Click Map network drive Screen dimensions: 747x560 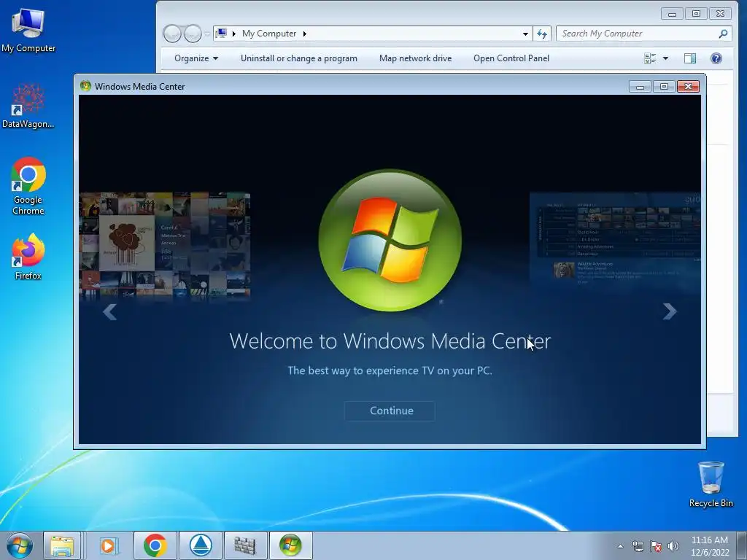point(415,58)
